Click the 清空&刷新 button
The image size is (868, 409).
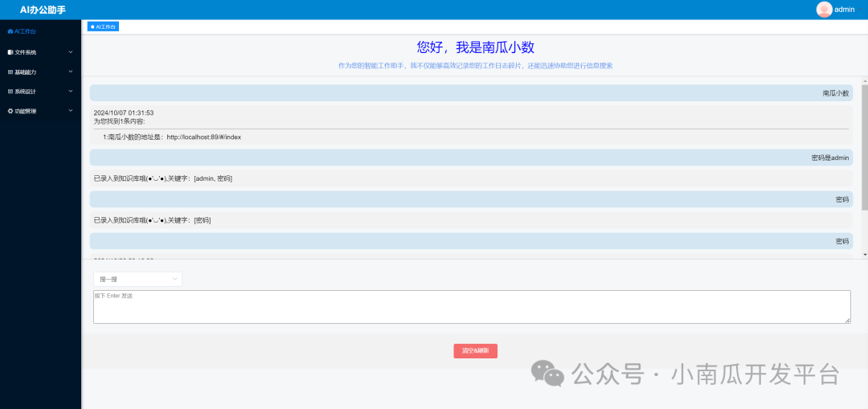[x=476, y=351]
